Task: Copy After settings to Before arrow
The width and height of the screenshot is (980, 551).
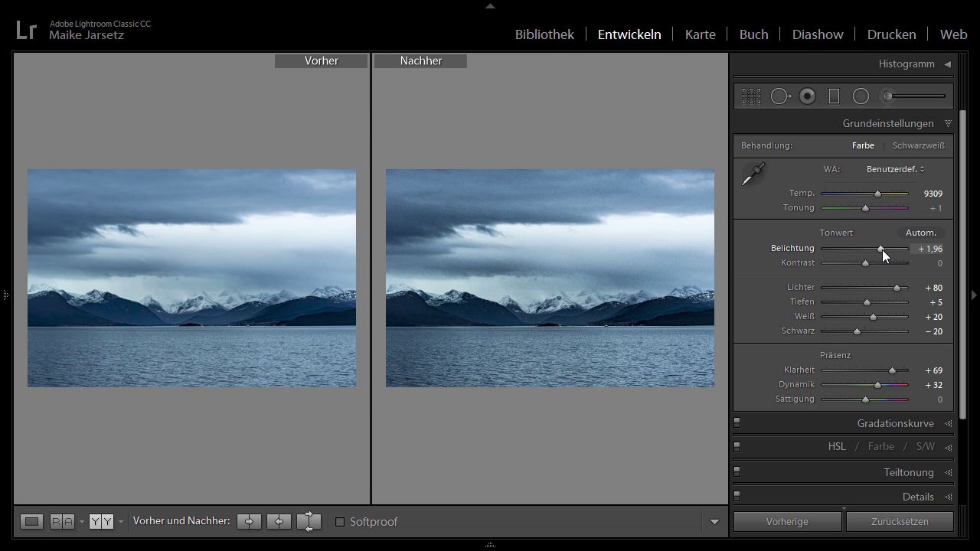Action: pos(279,521)
